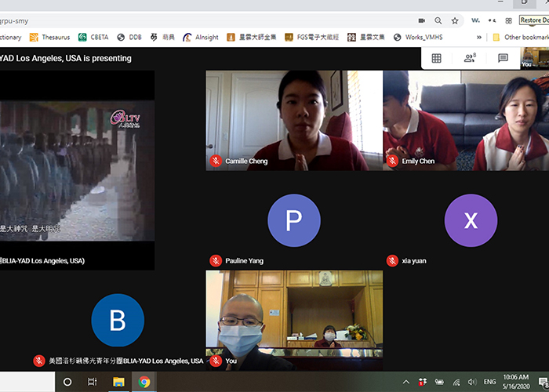
Task: Click the volume icon in system tray
Action: (472, 382)
